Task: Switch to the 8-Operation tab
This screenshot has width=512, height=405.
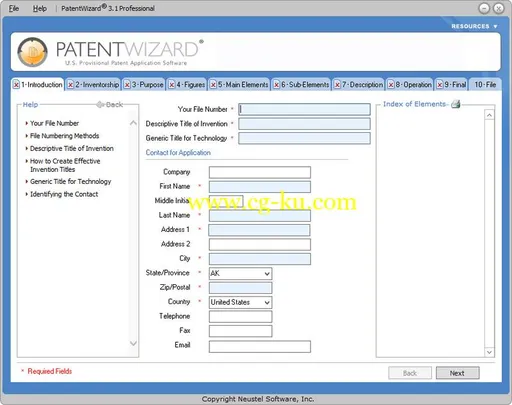Action: pos(410,85)
